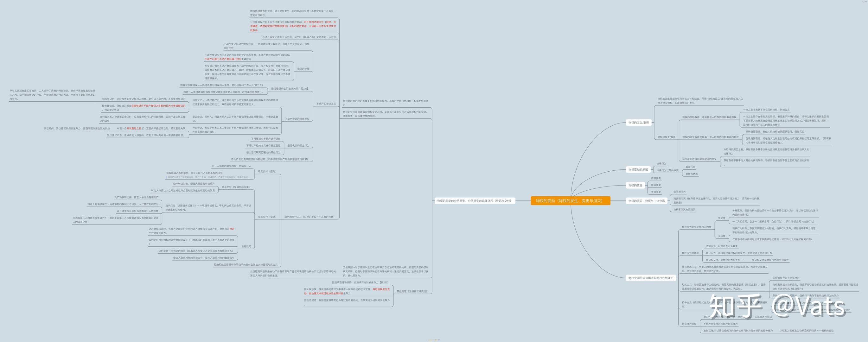Click the 法律行为，以意思表示为要素 subtopic
The height and width of the screenshot is (342, 868).
(722, 246)
